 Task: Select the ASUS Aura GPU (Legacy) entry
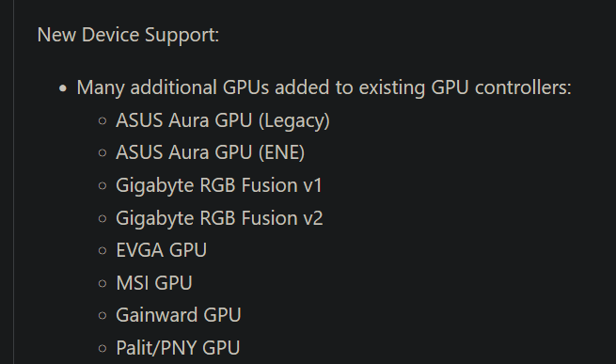(223, 120)
